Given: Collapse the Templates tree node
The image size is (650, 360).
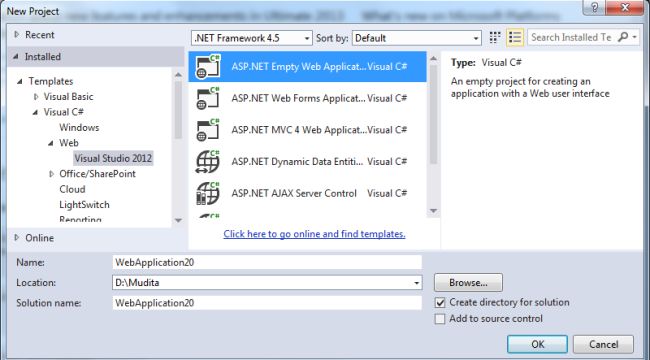Looking at the screenshot, I should point(19,81).
